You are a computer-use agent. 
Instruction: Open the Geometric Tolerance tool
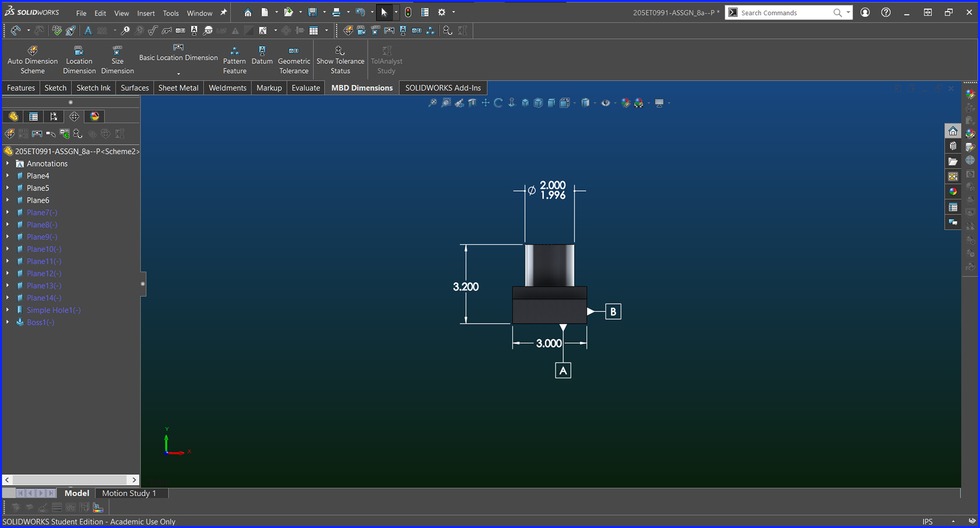294,60
